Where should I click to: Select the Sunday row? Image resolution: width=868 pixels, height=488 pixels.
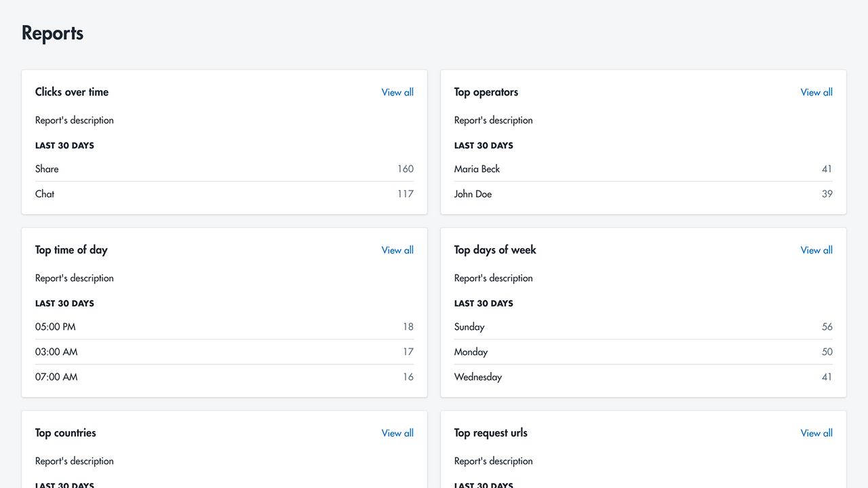644,327
